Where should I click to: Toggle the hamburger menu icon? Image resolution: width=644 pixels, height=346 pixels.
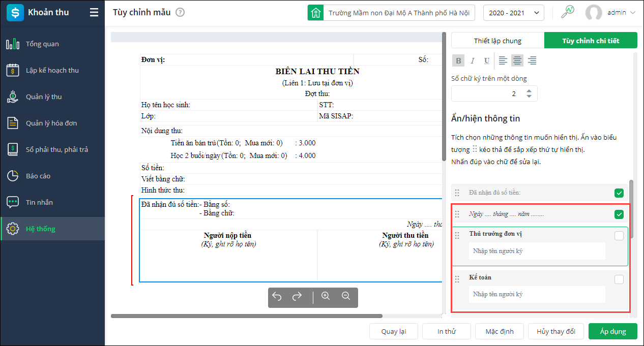(x=94, y=13)
